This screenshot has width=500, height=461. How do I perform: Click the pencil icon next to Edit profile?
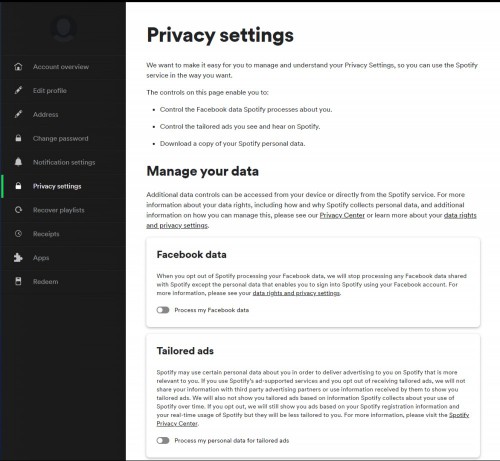[18, 90]
